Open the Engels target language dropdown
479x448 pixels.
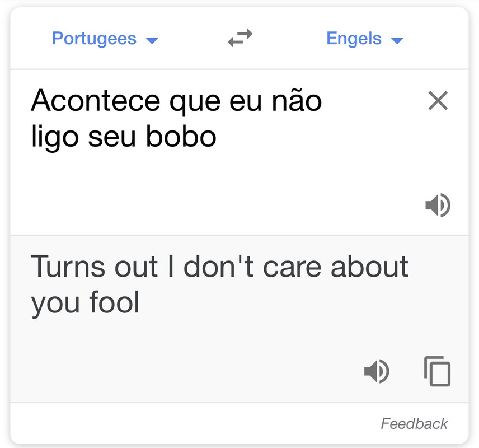coord(365,39)
